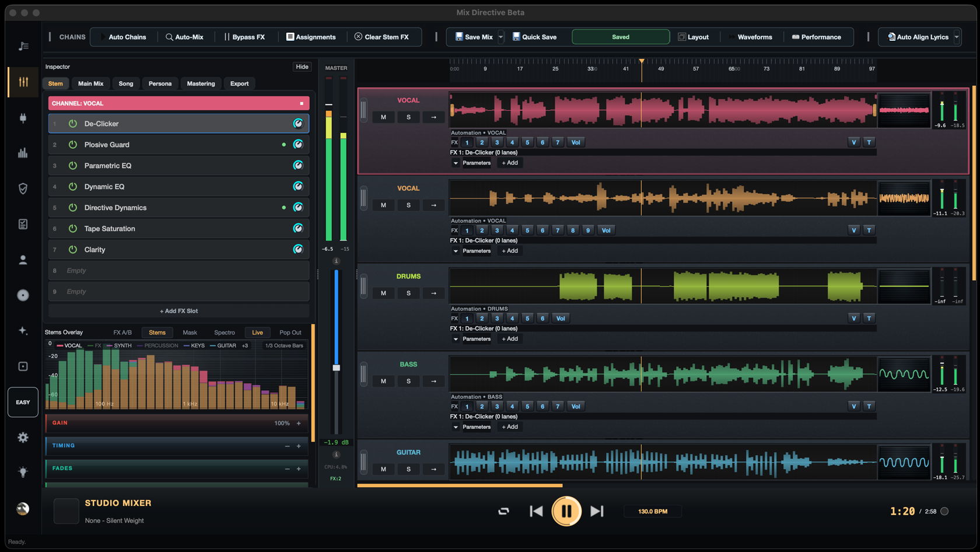The image size is (980, 552).
Task: Open the disc sidebar icon
Action: (23, 295)
